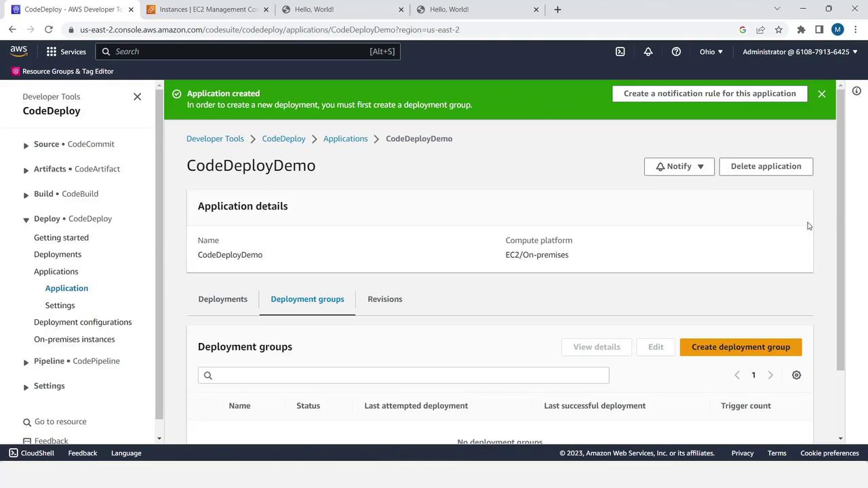The height and width of the screenshot is (488, 868).
Task: Sort the table by the Name column header
Action: 239,405
